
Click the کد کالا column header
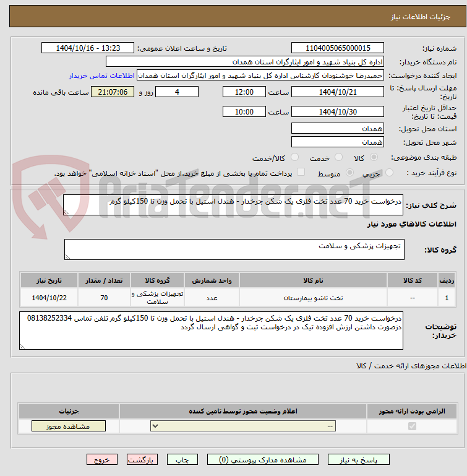click(413, 280)
